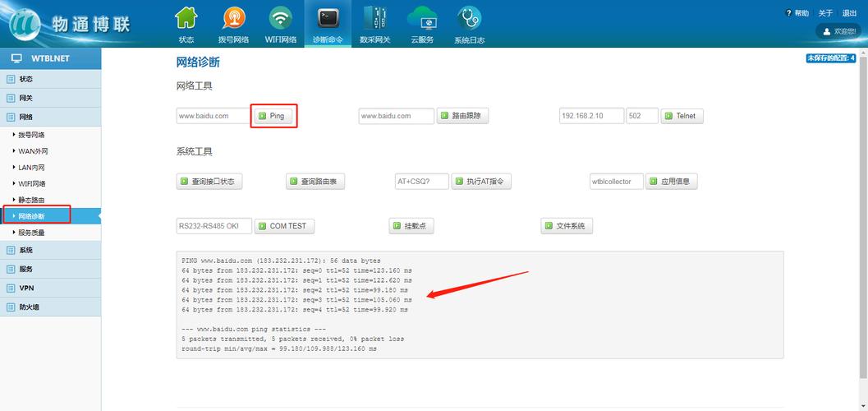Click the 查询路由表 button
The height and width of the screenshot is (411, 868).
[x=315, y=181]
